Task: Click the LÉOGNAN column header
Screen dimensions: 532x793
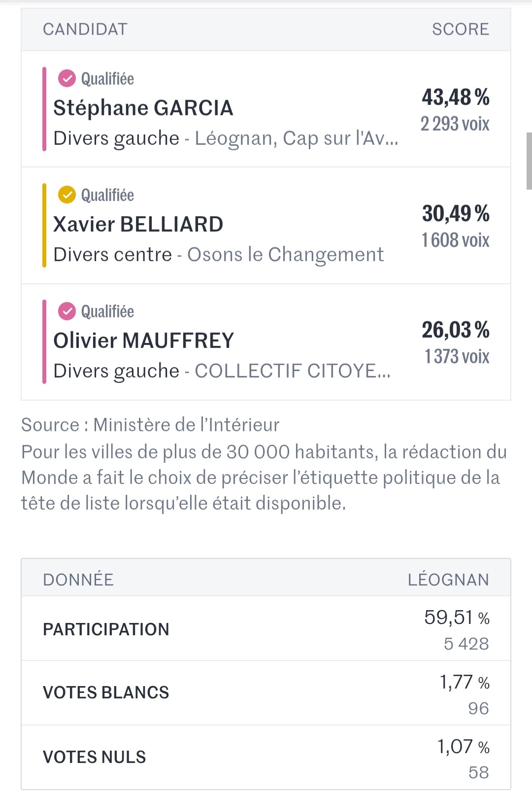Action: pyautogui.click(x=448, y=580)
